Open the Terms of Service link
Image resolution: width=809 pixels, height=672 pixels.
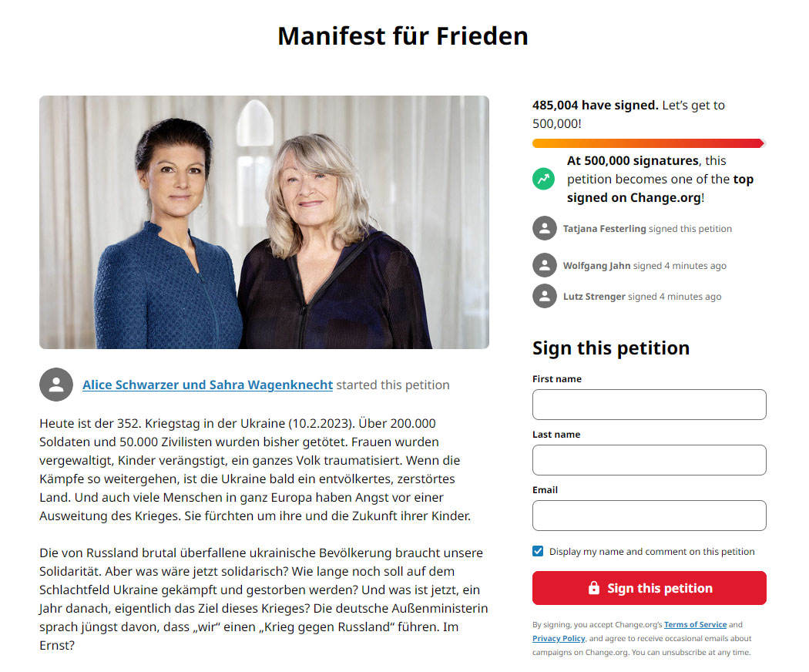695,624
